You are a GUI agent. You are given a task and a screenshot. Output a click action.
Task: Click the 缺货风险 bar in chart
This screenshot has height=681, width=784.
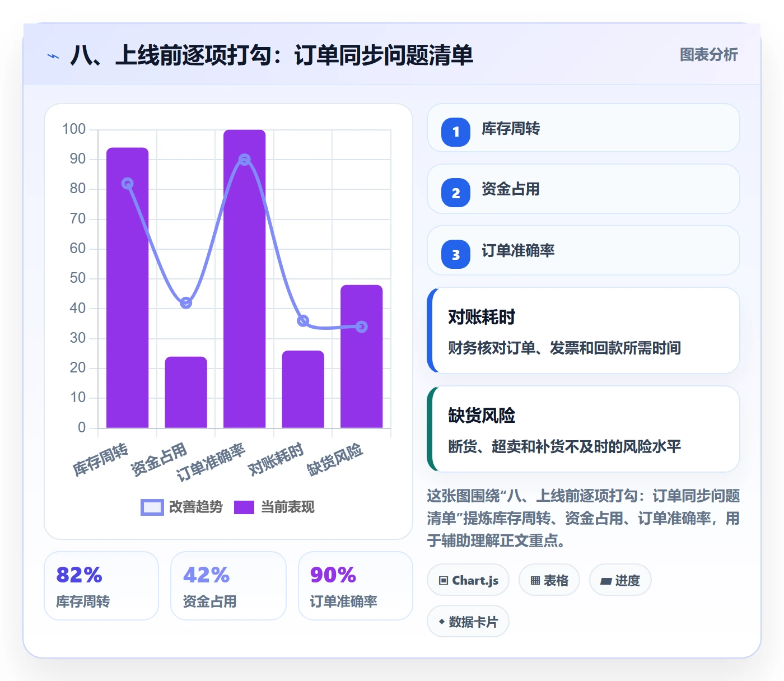pyautogui.click(x=362, y=356)
